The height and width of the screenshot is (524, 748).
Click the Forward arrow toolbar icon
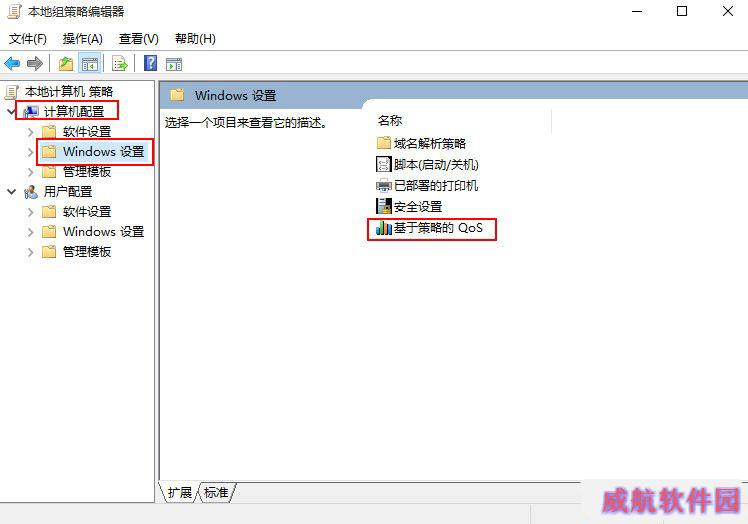[35, 63]
